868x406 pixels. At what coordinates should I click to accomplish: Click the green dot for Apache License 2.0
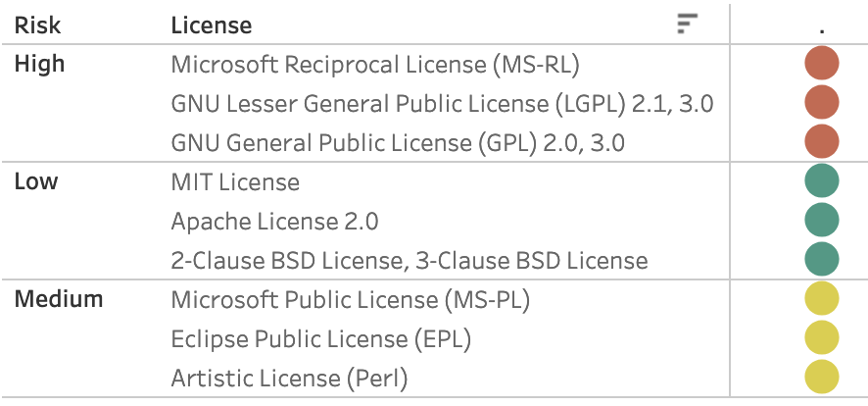[822, 221]
